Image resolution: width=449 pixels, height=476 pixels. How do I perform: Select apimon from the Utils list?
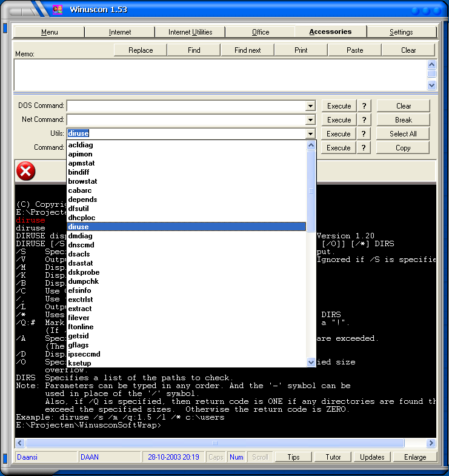tap(186, 154)
